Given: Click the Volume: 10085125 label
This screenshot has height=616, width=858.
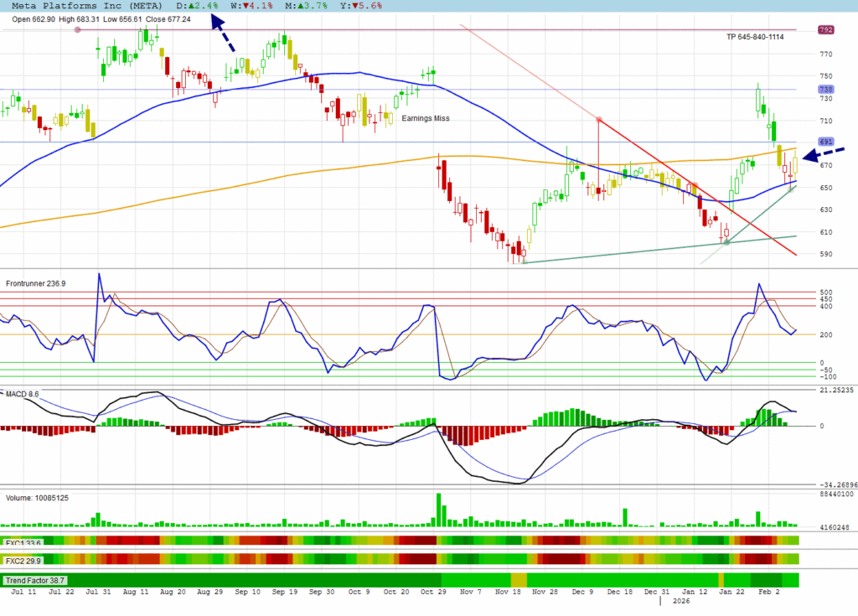Looking at the screenshot, I should click(x=37, y=498).
